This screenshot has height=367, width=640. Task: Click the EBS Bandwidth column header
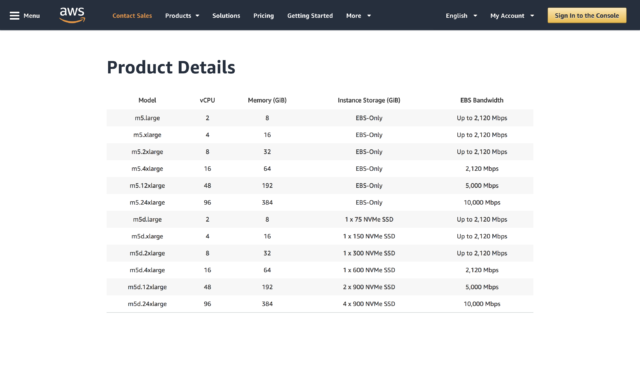point(482,100)
